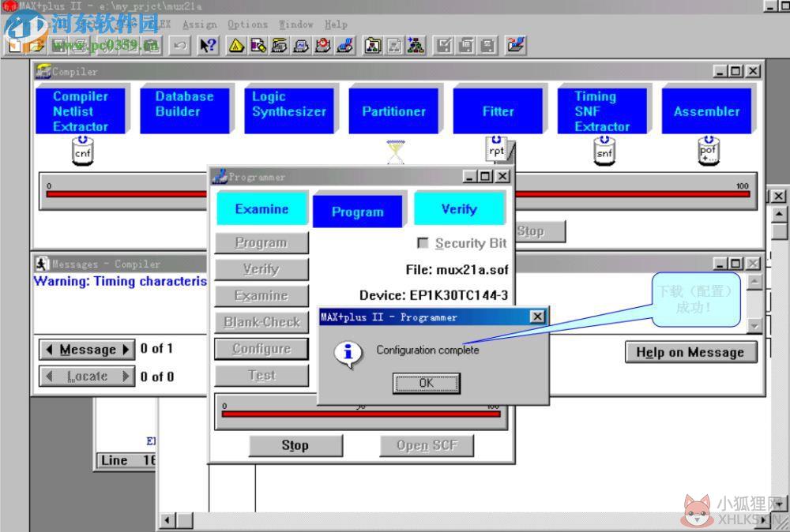Image resolution: width=790 pixels, height=532 pixels.
Task: Click the bottom horizontal scrollbar left arrow
Action: pos(167,520)
